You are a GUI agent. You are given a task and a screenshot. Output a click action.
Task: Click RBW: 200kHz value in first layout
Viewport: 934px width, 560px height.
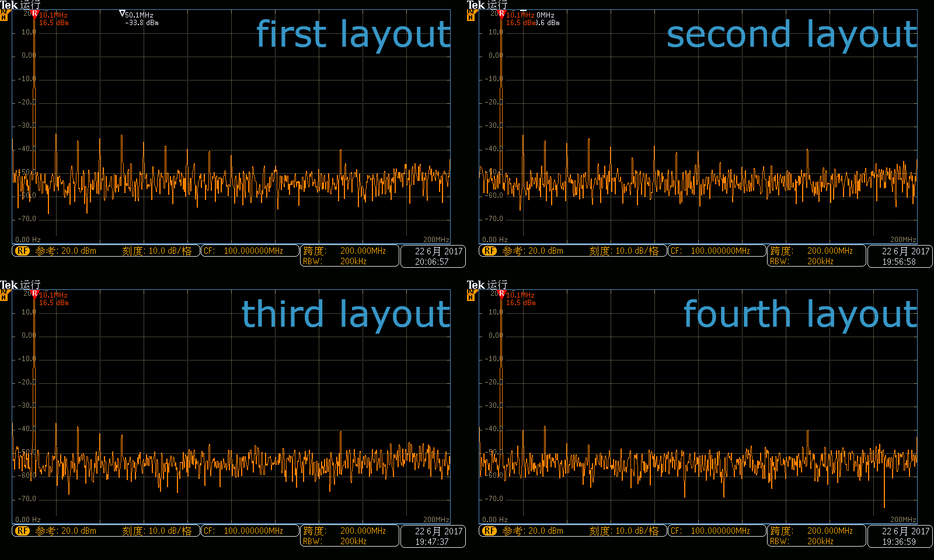(335, 261)
